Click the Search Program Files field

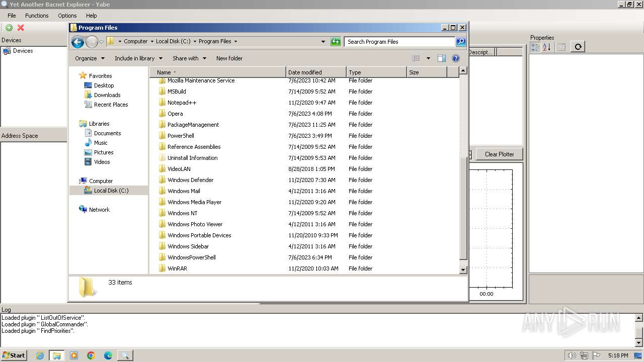[x=400, y=42]
